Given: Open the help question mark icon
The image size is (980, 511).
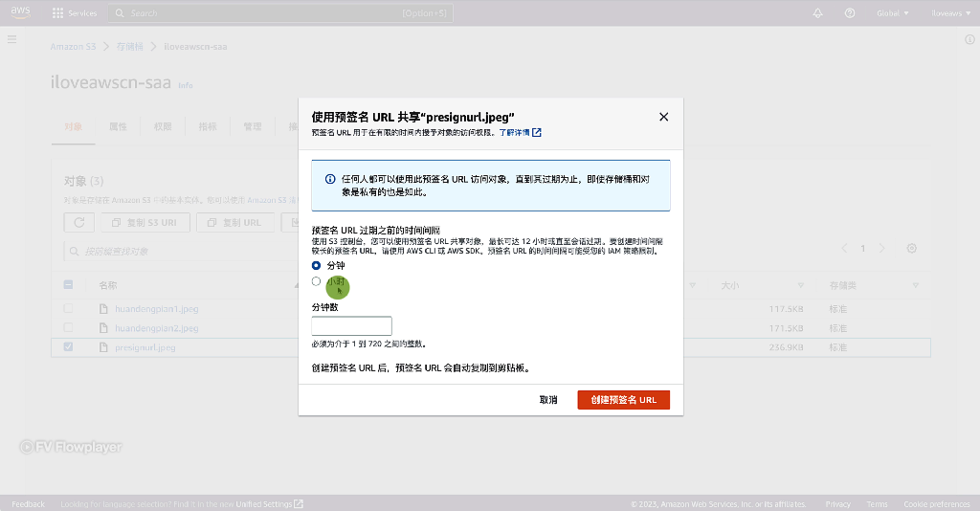Looking at the screenshot, I should (850, 13).
